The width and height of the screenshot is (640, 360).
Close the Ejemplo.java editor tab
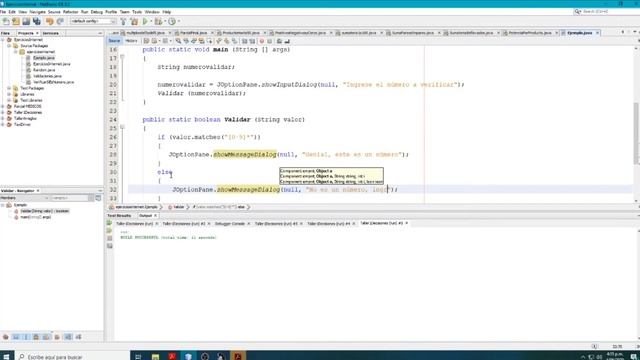[x=597, y=33]
